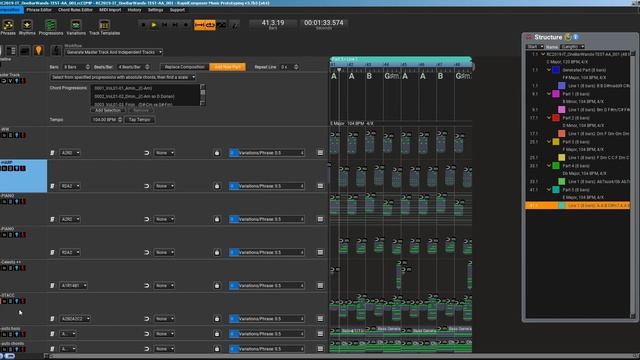Adjust Variations/Phrase slider on STACC row
The width and height of the screenshot is (640, 360).
(x=267, y=319)
